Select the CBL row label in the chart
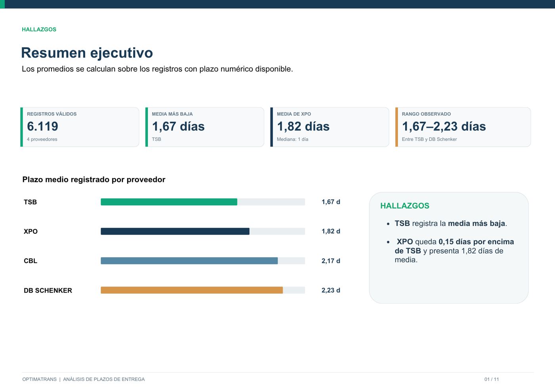Screen dimensions: 555x392 coord(31,261)
